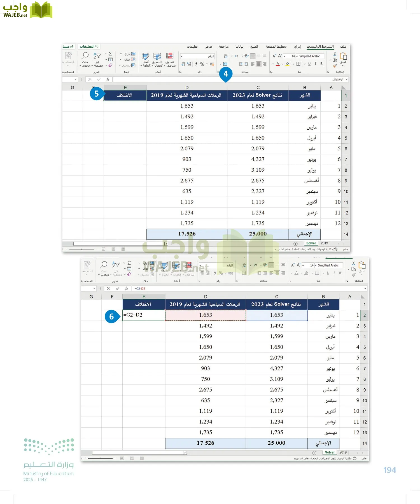Click Cut scissors icon in upper window
Screen dimensions: 420x504
pyautogui.click(x=335, y=54)
